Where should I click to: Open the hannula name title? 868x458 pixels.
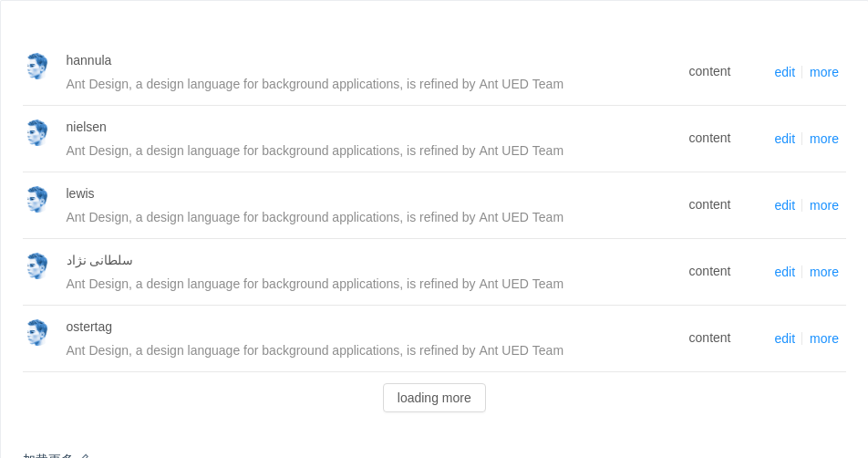[88, 60]
